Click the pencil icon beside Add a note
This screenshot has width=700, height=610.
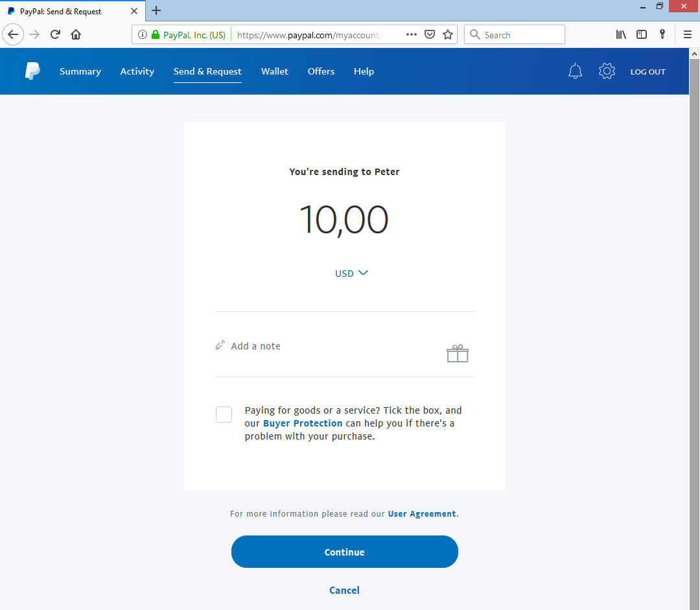(x=220, y=345)
